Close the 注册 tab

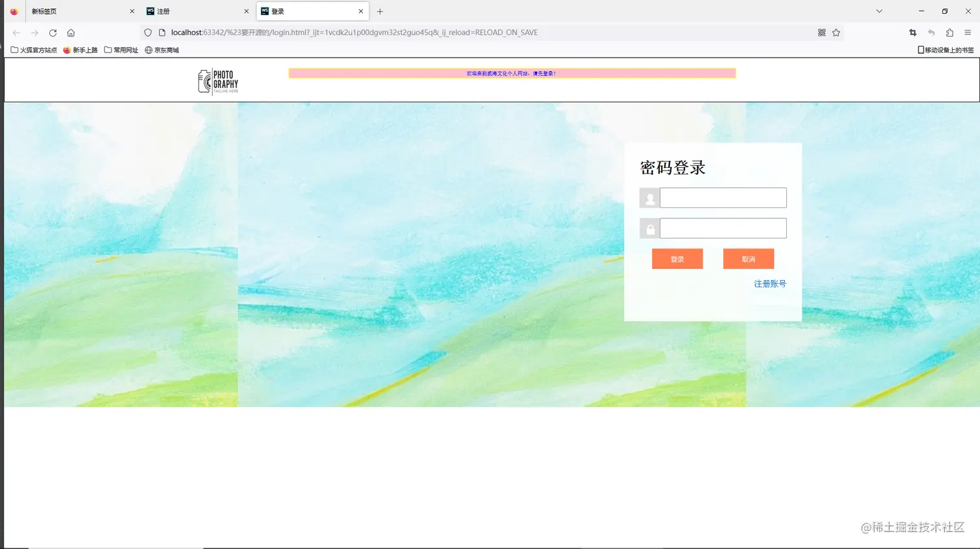tap(246, 11)
